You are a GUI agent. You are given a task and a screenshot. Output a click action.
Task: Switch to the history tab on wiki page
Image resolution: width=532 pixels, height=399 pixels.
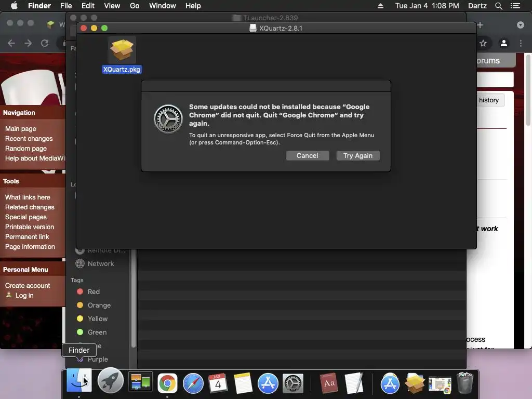coord(488,100)
